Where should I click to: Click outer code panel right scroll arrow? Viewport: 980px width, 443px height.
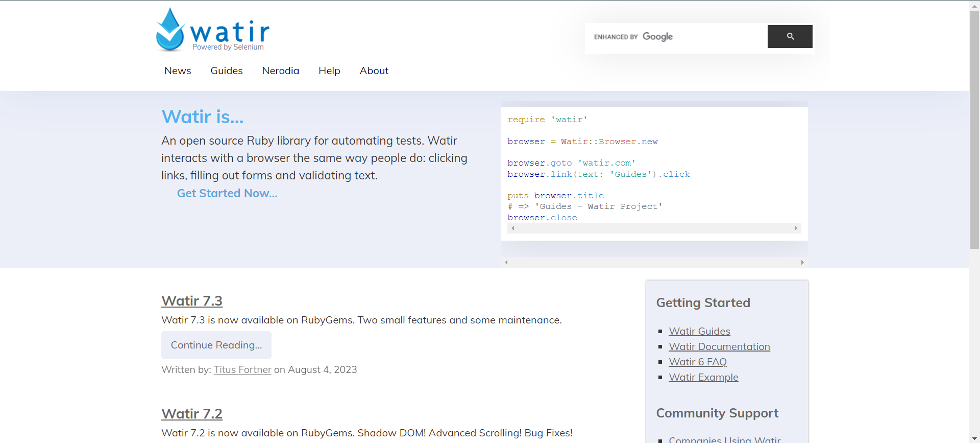(x=802, y=262)
